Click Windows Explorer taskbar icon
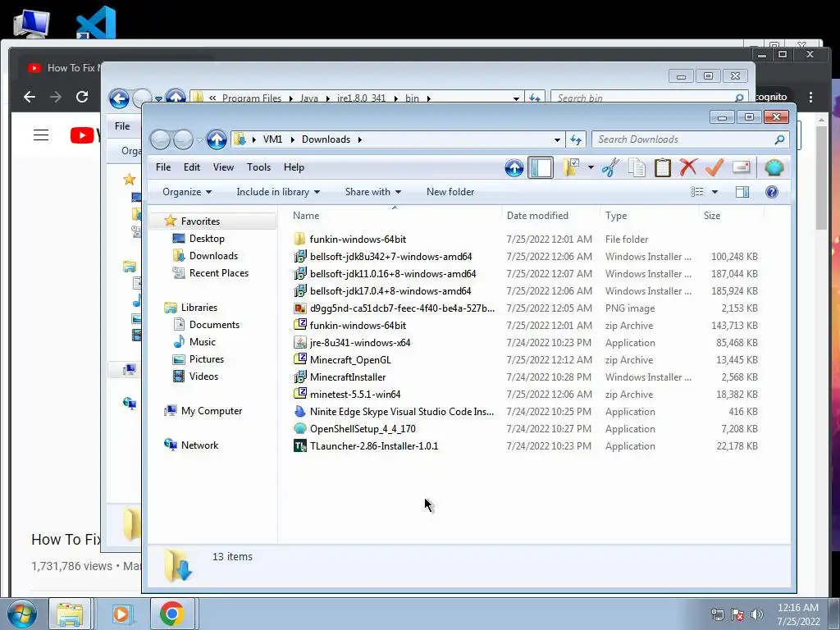The width and height of the screenshot is (840, 630). click(x=71, y=614)
